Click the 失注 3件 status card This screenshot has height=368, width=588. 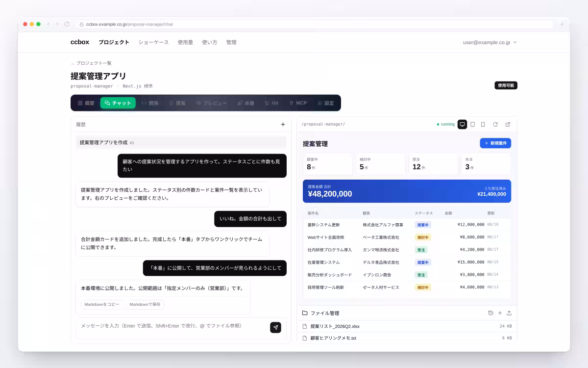tap(486, 164)
